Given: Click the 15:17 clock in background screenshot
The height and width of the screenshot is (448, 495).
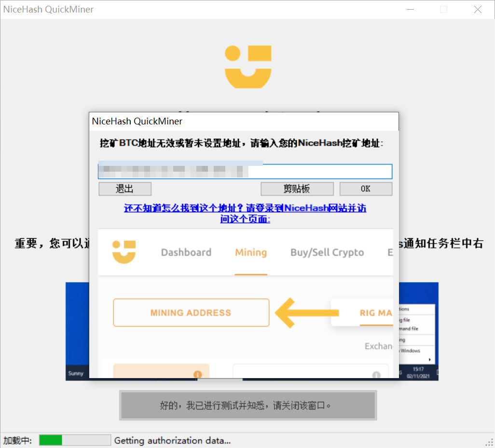Looking at the screenshot, I should [x=418, y=369].
